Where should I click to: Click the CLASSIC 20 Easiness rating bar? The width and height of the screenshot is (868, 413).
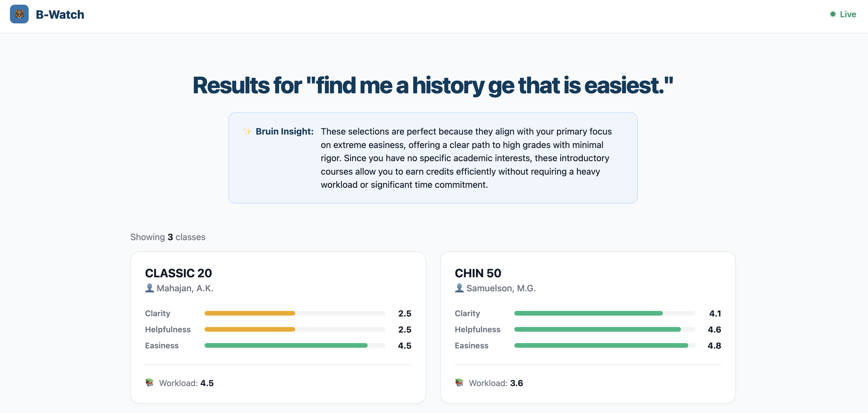pos(295,345)
